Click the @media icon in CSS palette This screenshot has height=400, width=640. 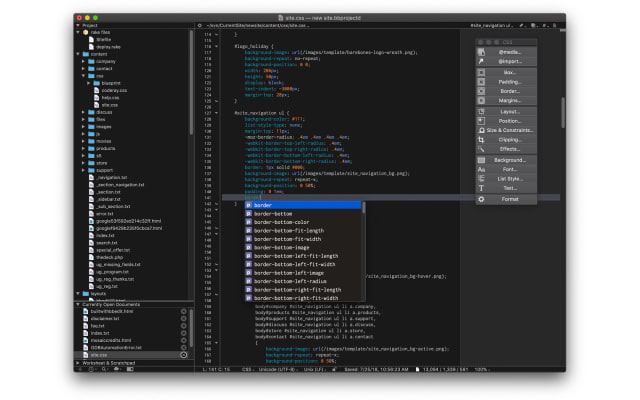click(482, 51)
